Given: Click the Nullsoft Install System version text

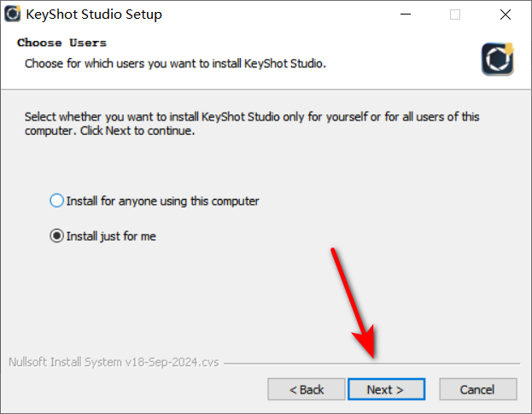Looking at the screenshot, I should (x=114, y=362).
